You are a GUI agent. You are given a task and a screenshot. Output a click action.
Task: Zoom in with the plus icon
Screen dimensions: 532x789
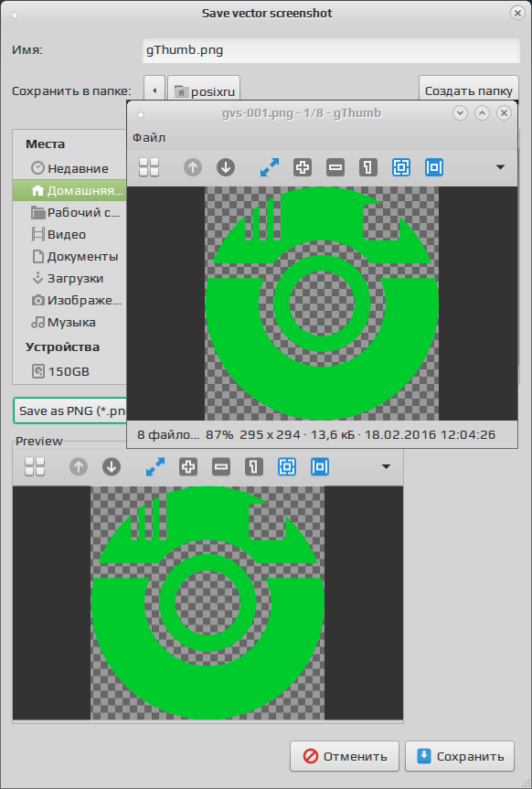point(303,167)
